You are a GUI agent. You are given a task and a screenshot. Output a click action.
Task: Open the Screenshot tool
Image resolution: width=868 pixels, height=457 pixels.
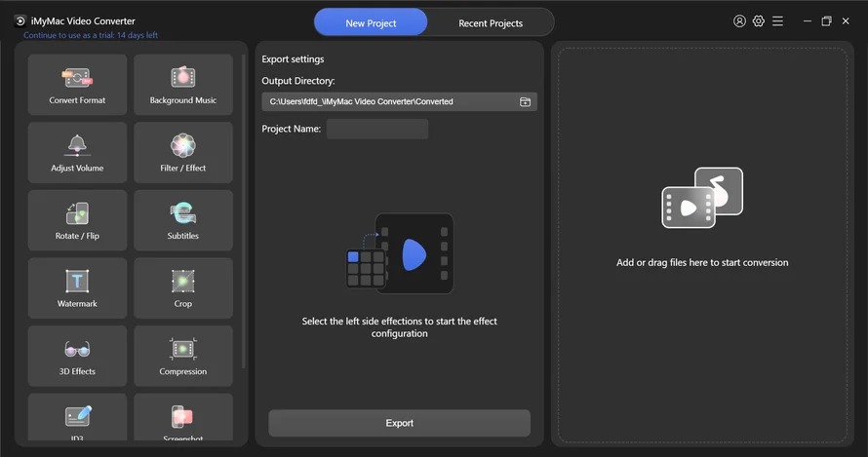coord(183,418)
